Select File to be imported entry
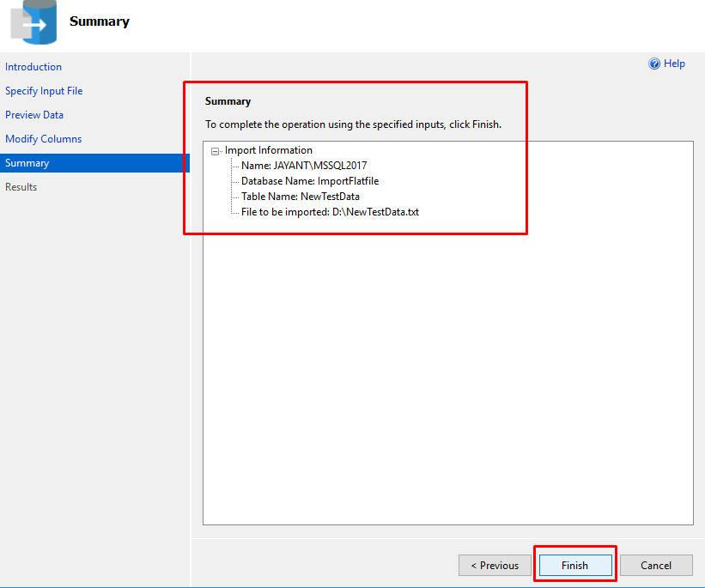This screenshot has height=588, width=705. pyautogui.click(x=330, y=212)
